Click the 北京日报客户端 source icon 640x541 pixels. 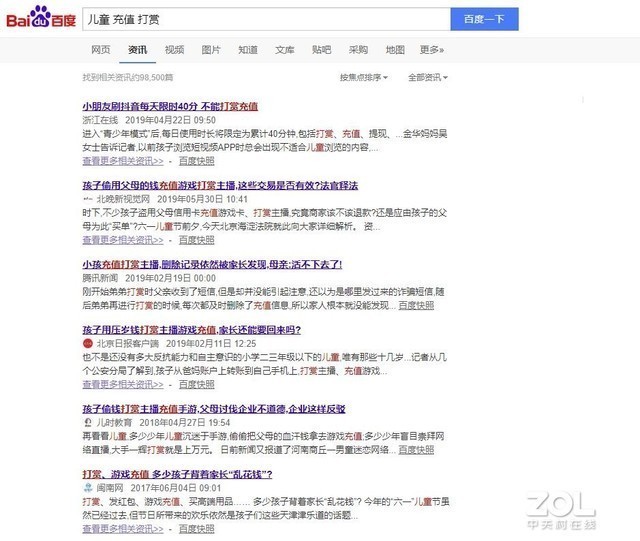[x=87, y=343]
